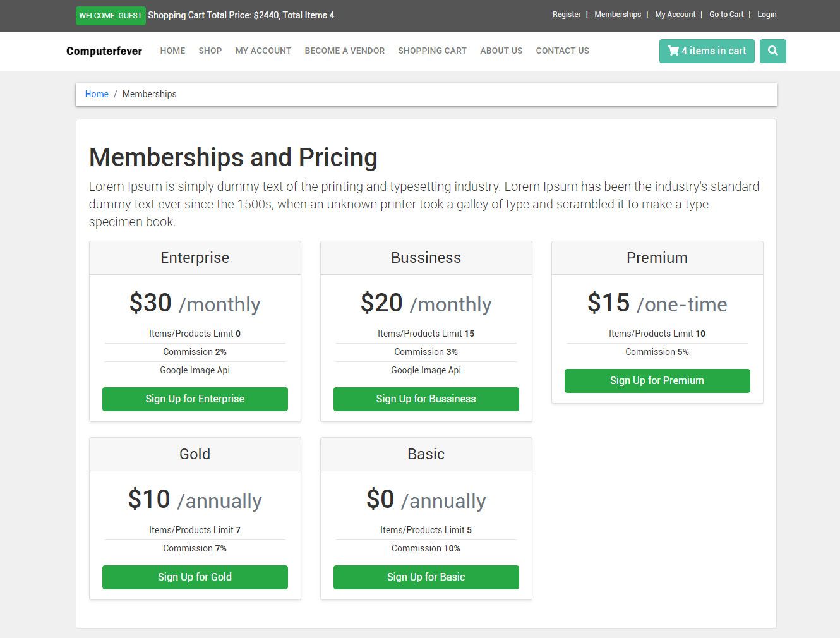Open the Login link
840x638 pixels.
(767, 15)
